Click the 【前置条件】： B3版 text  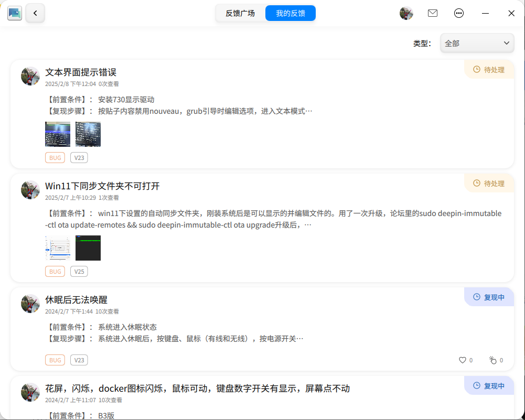80,416
